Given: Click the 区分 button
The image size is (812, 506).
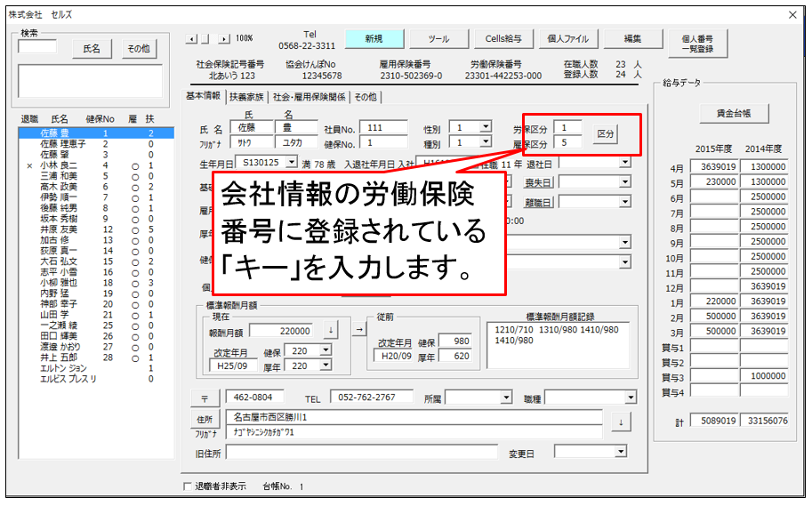Looking at the screenshot, I should [605, 134].
